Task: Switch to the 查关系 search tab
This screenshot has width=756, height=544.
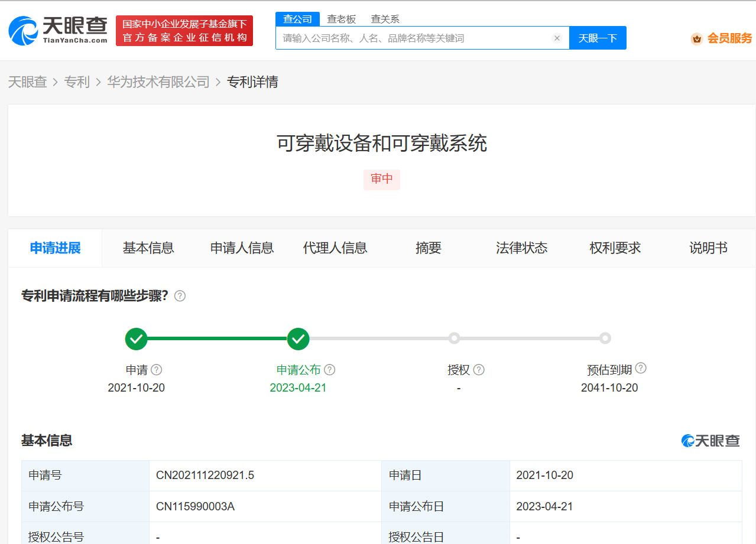Action: point(385,19)
